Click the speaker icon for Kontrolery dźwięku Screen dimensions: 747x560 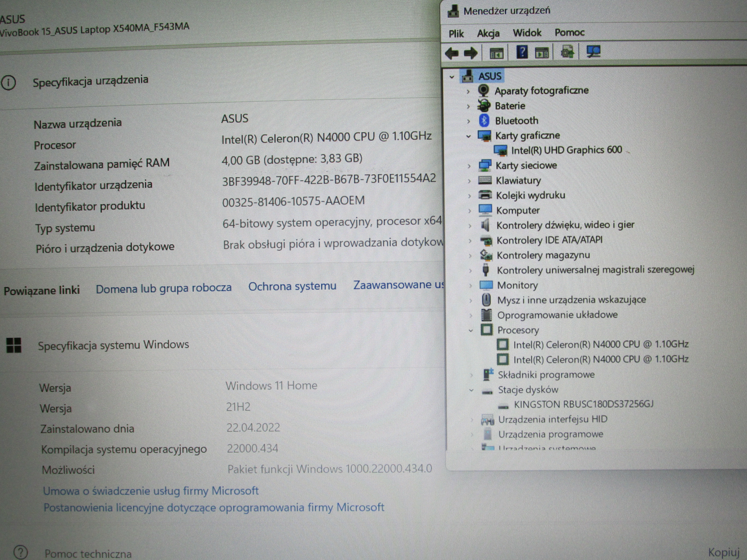485,225
